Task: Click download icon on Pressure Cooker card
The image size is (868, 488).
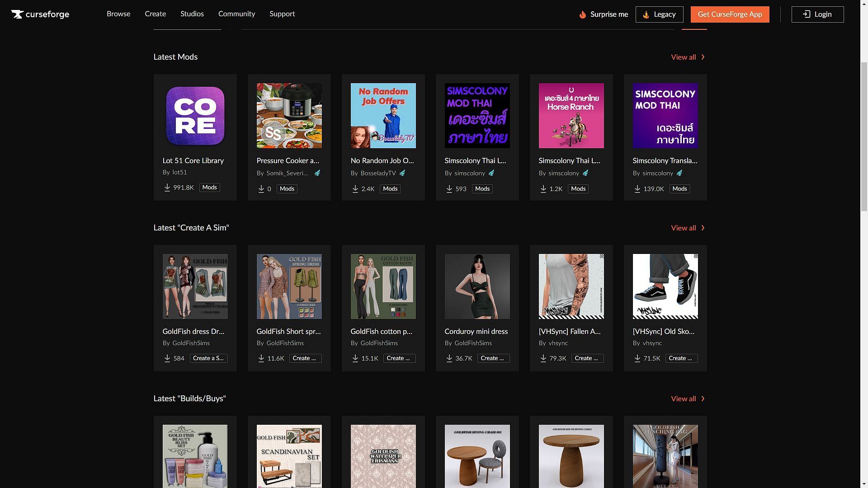Action: [x=261, y=189]
